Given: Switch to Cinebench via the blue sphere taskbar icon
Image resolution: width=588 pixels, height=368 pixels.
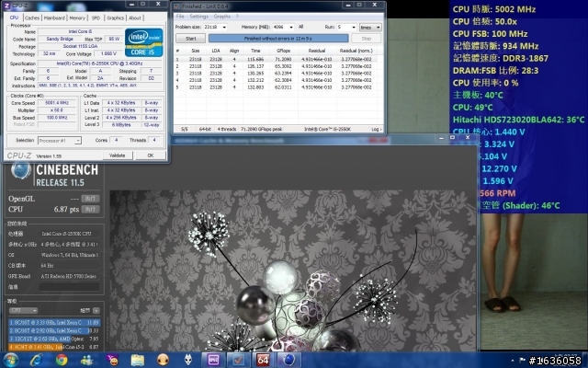Looking at the screenshot, I should tap(288, 360).
